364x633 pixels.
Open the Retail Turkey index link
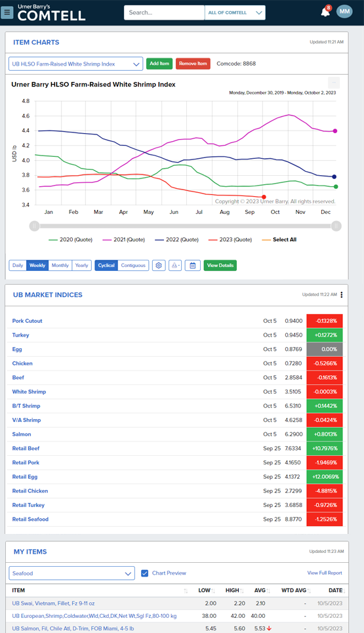point(28,505)
